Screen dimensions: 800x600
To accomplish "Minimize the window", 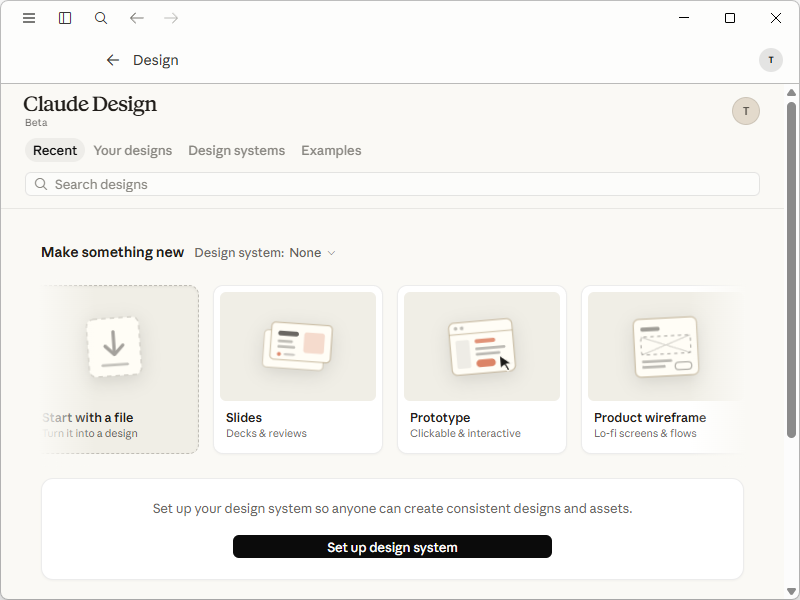I will coord(684,18).
